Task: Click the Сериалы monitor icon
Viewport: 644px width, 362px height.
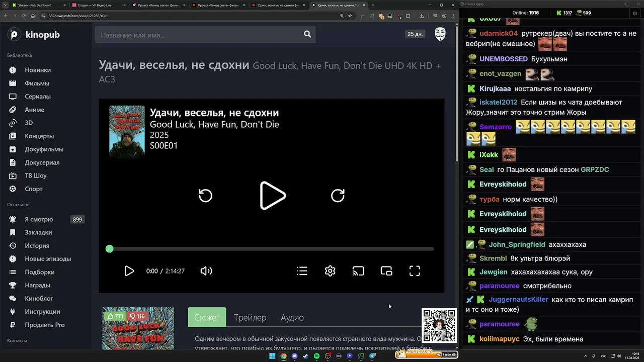Action: [x=13, y=96]
